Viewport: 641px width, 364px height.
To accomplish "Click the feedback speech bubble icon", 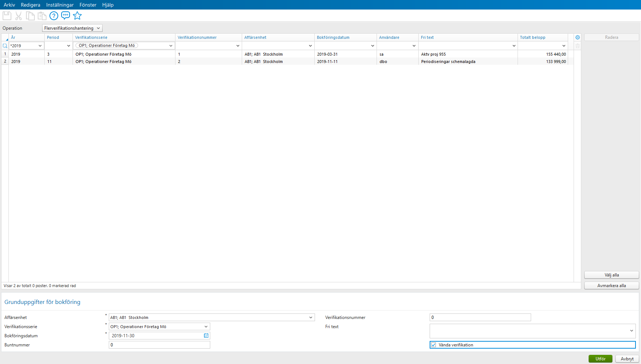I will [x=66, y=15].
